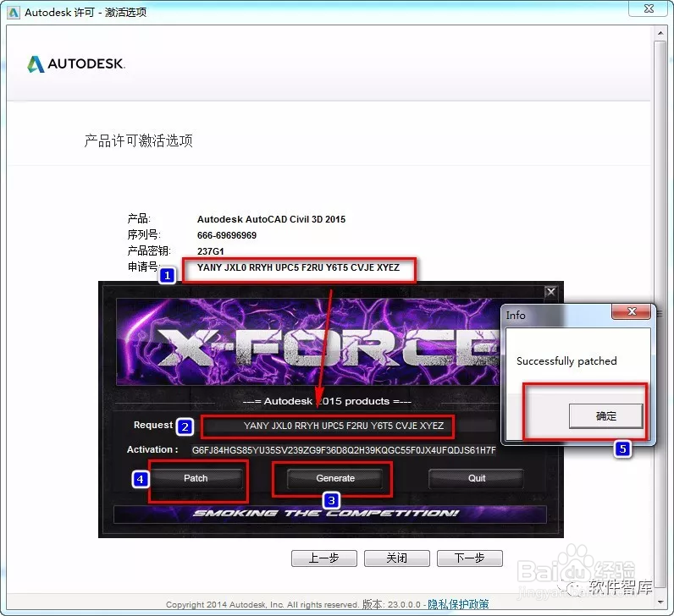The height and width of the screenshot is (616, 674).
Task: Click the scrollbar down arrow
Action: click(660, 602)
